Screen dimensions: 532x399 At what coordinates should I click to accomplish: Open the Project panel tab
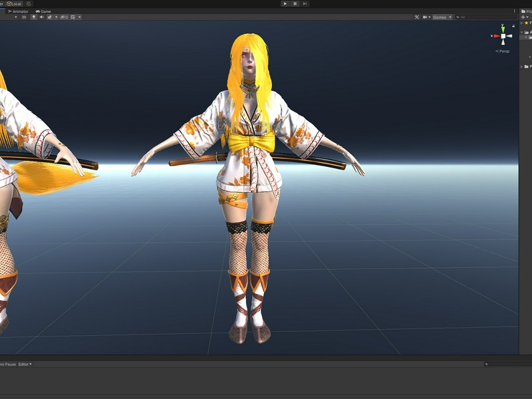[x=526, y=11]
